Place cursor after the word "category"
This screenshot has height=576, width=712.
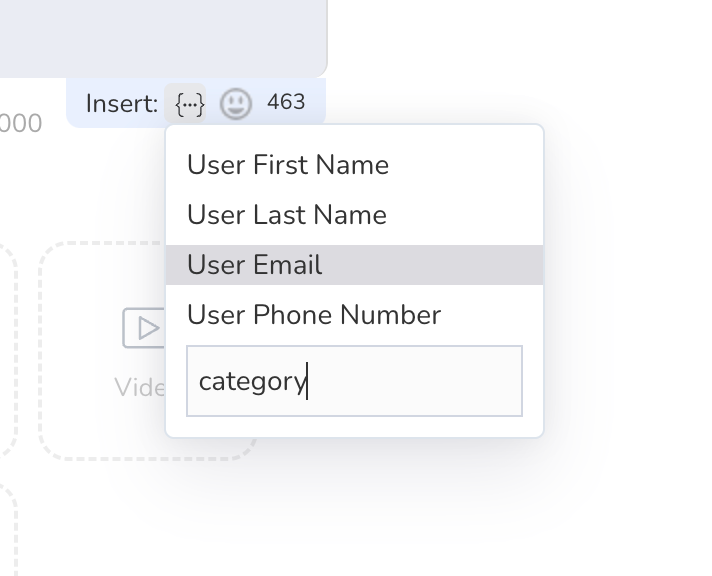pyautogui.click(x=308, y=381)
